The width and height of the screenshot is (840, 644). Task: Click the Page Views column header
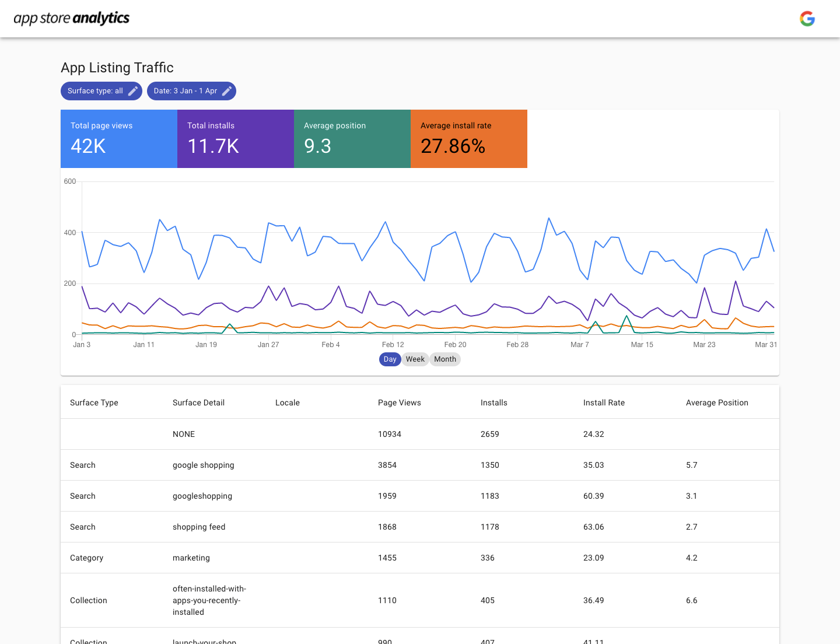pyautogui.click(x=400, y=402)
